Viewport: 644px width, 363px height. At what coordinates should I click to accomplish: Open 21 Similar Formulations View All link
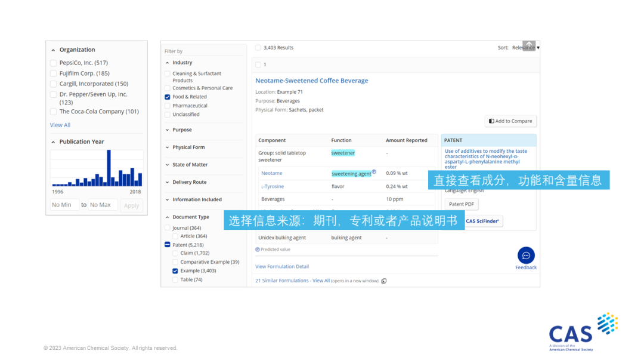[x=292, y=281]
